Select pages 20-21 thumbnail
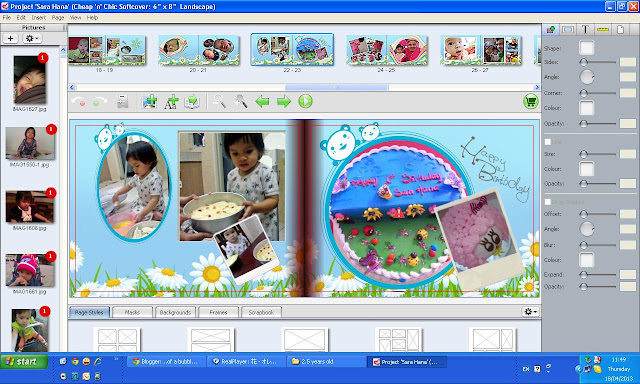 point(198,51)
